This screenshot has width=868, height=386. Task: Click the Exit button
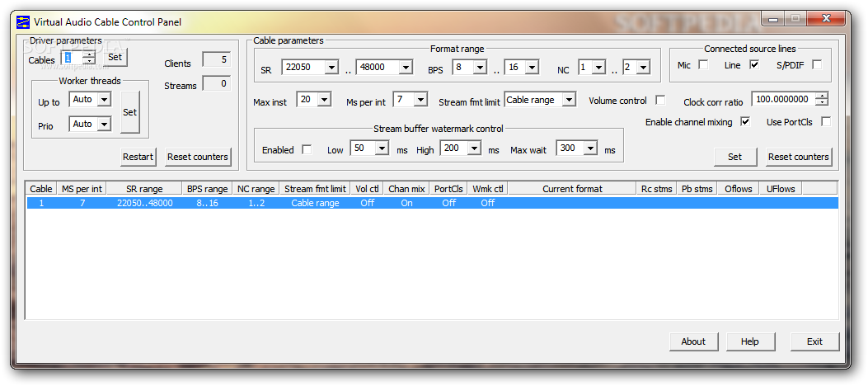click(815, 341)
